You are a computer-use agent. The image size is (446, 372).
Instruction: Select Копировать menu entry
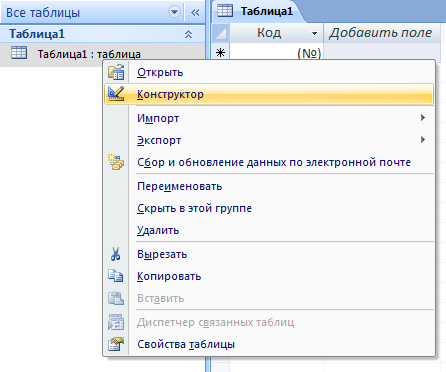point(269,276)
